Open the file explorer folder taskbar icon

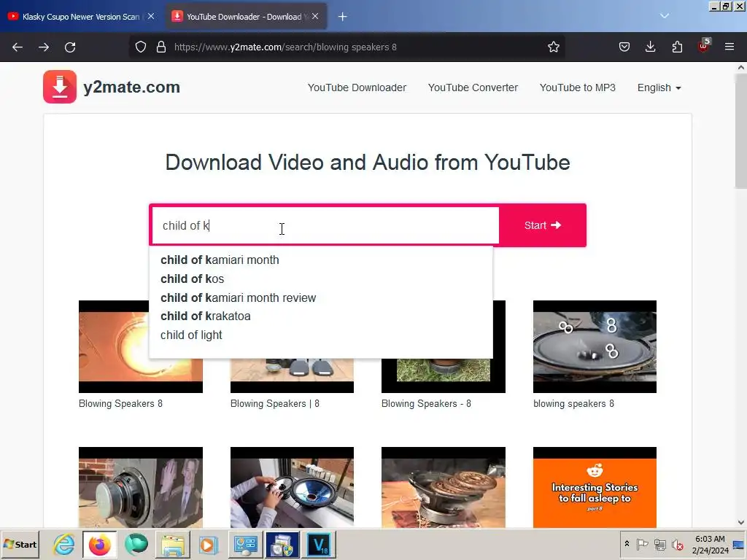pyautogui.click(x=172, y=544)
